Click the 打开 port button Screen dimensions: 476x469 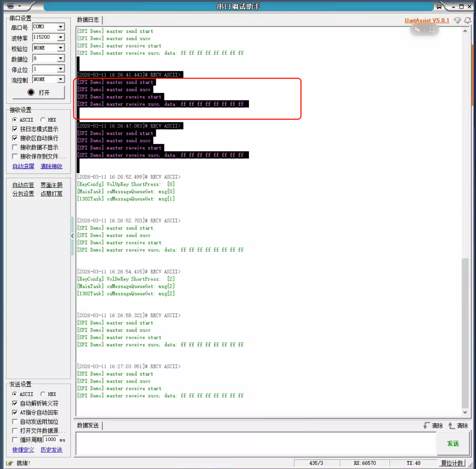tap(38, 93)
